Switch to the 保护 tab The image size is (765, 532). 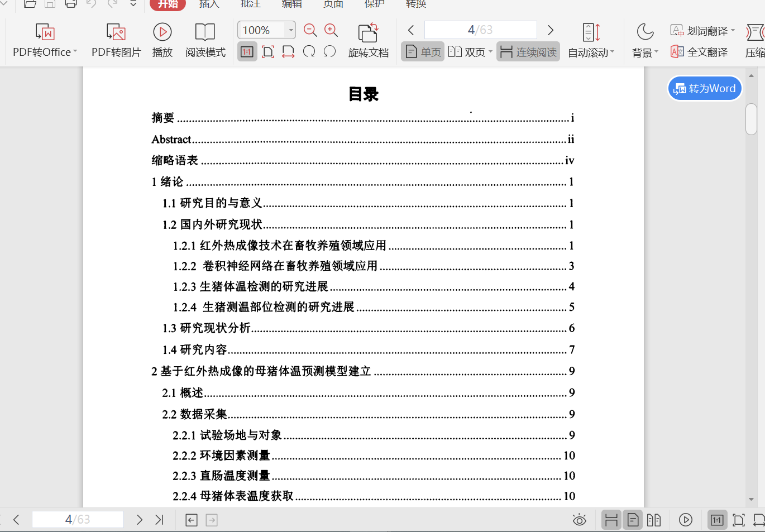pyautogui.click(x=374, y=4)
